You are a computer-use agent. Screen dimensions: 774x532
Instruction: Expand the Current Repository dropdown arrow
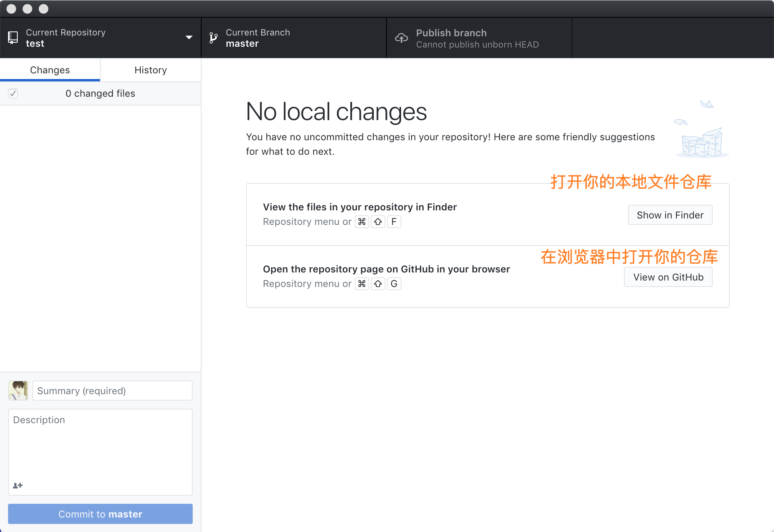coord(189,38)
